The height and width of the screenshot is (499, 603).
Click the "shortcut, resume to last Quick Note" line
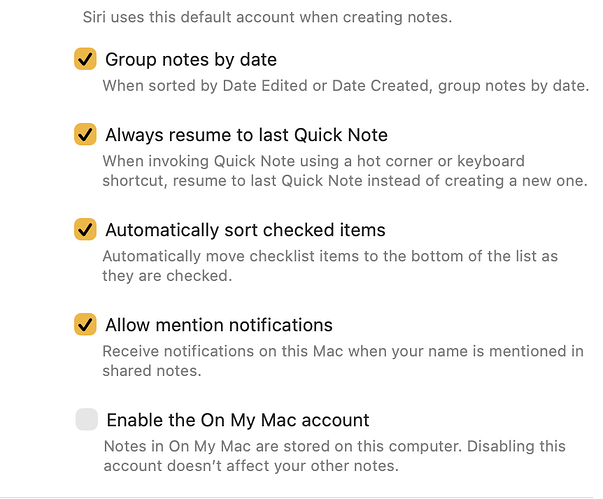343,181
